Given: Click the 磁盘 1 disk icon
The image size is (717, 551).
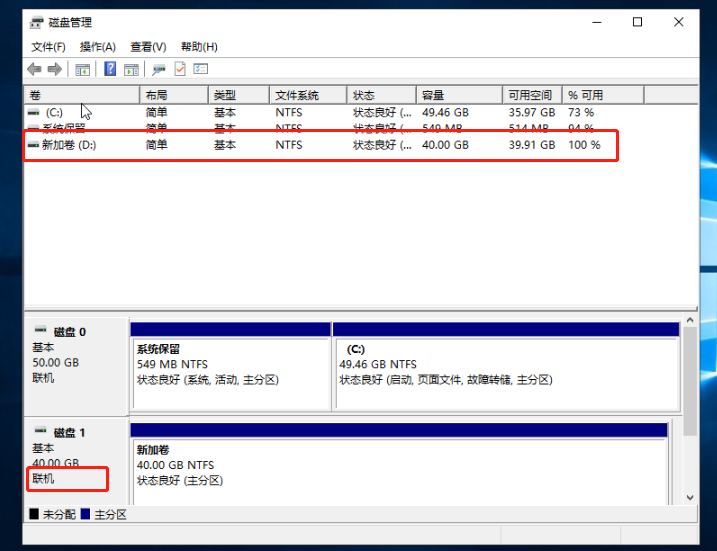Looking at the screenshot, I should (41, 430).
